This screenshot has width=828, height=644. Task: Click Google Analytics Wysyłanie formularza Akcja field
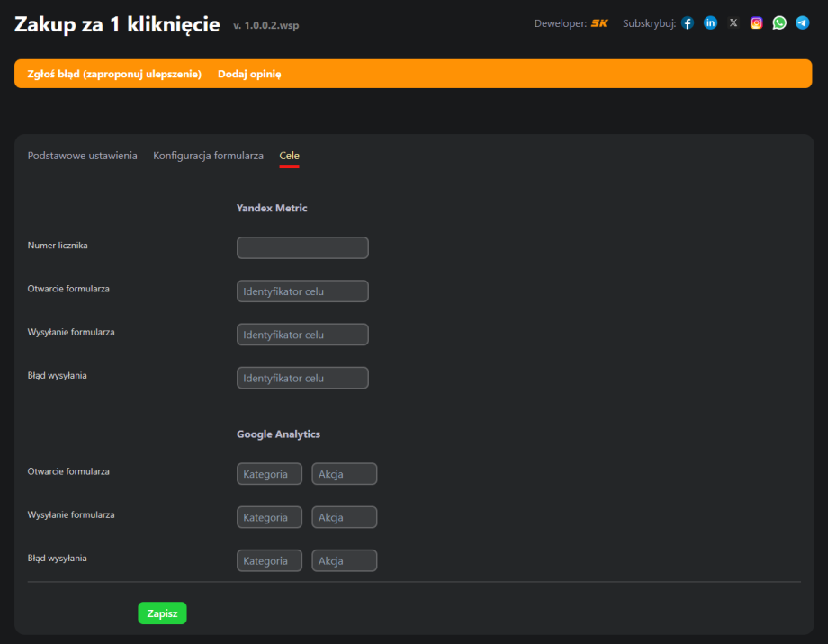(x=344, y=517)
